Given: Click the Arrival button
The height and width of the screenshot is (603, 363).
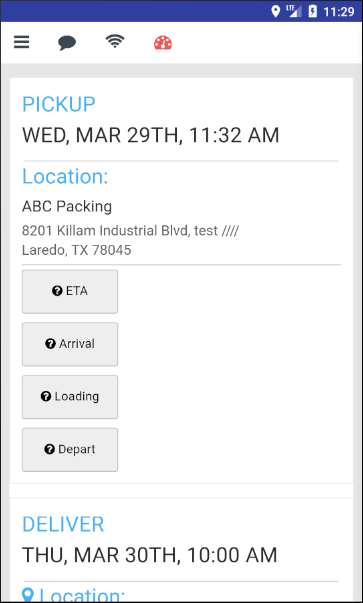Looking at the screenshot, I should tap(70, 344).
